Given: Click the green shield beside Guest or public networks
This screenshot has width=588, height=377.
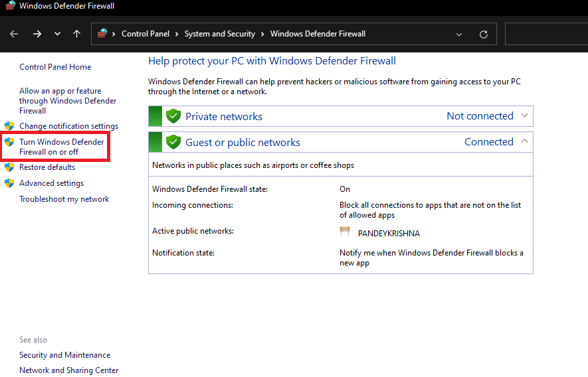Looking at the screenshot, I should click(x=173, y=142).
